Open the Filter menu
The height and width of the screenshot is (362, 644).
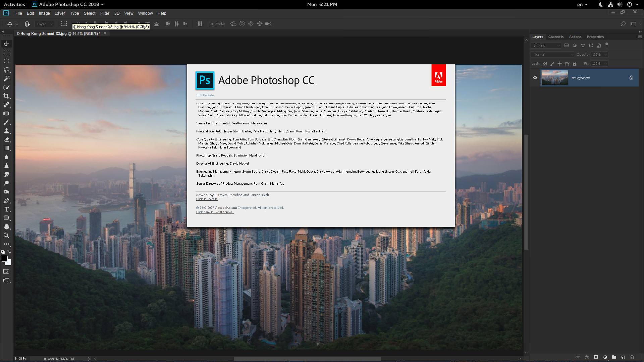(x=105, y=13)
